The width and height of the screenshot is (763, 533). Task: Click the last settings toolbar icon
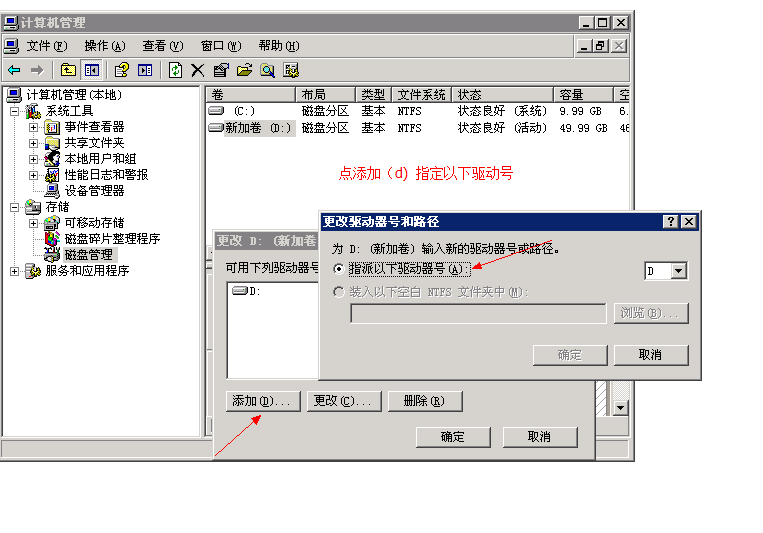click(x=291, y=70)
